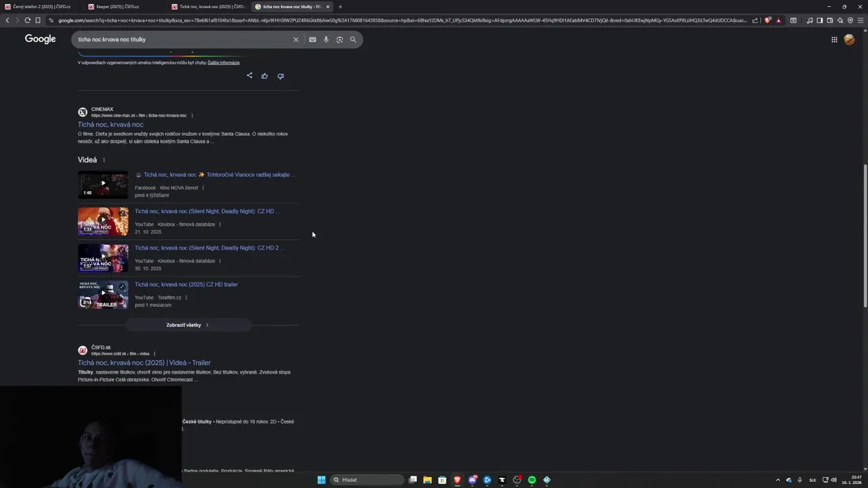Switch to Černý telefon 2 (2025) tab
This screenshot has height=488, width=868.
[x=42, y=7]
